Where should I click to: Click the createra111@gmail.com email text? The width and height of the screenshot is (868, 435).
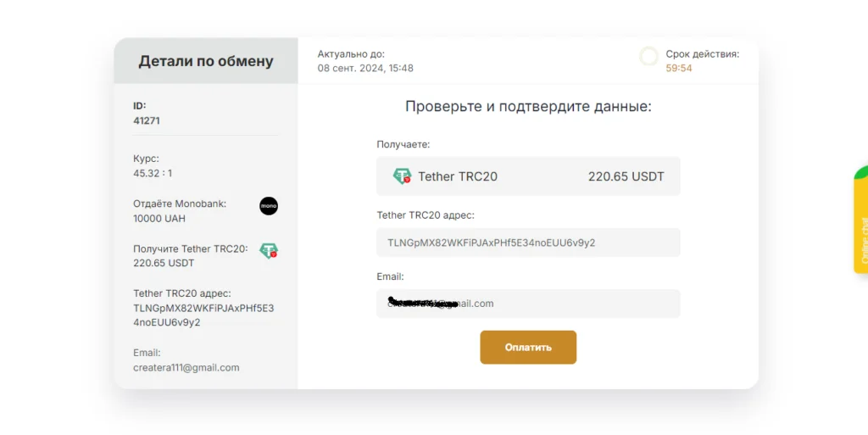point(186,367)
